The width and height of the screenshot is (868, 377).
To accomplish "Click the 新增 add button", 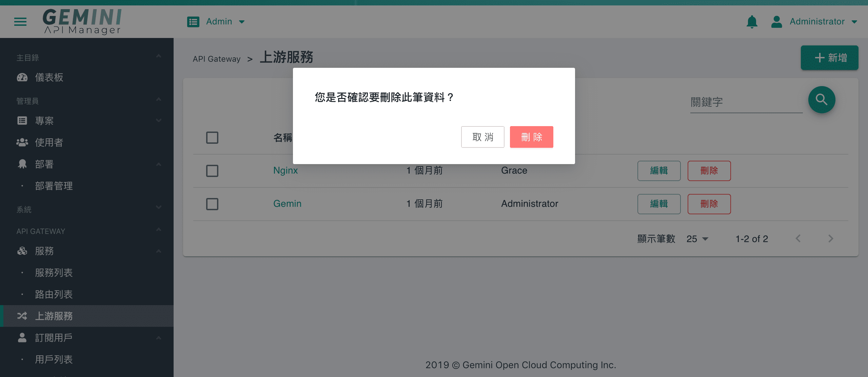I will click(x=830, y=58).
